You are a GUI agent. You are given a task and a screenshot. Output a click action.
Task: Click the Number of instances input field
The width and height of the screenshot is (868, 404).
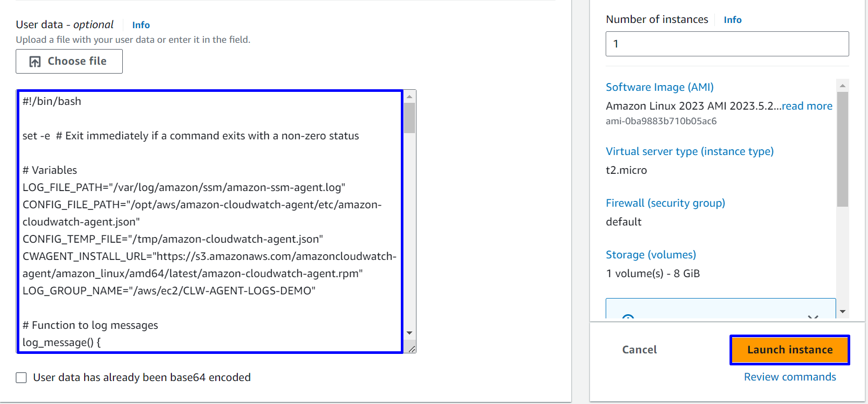[727, 44]
